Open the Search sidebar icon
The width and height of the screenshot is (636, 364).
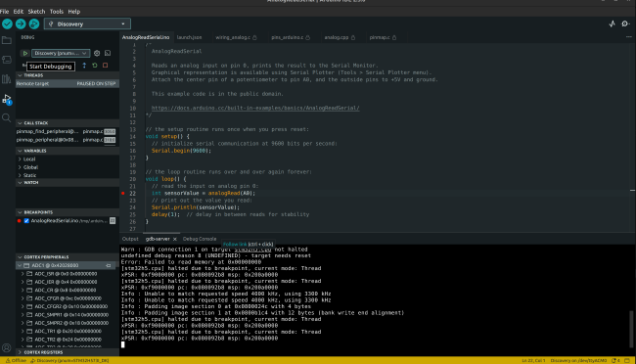pyautogui.click(x=7, y=117)
